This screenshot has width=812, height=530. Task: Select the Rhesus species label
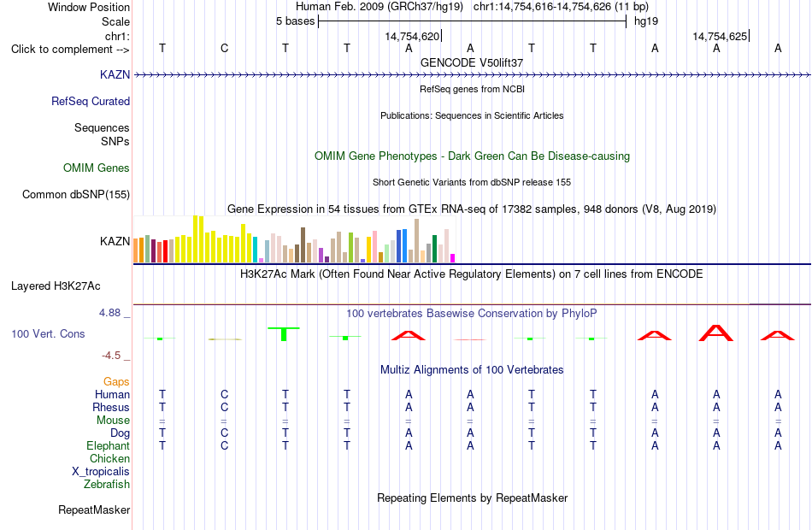[x=111, y=408]
